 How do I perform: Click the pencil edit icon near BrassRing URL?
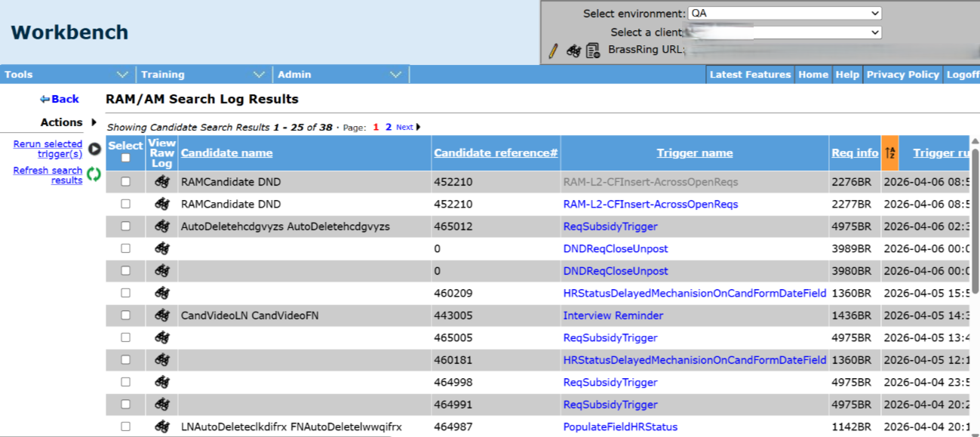click(x=553, y=51)
